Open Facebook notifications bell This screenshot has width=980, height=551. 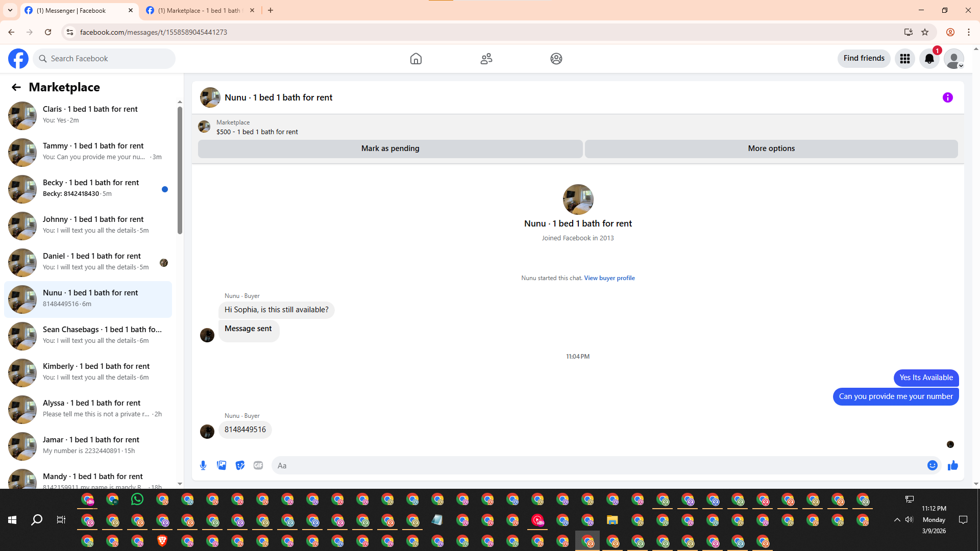pyautogui.click(x=929, y=59)
